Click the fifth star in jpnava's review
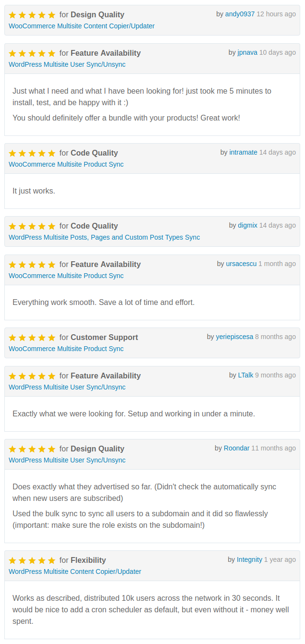The image size is (305, 644). (x=52, y=53)
